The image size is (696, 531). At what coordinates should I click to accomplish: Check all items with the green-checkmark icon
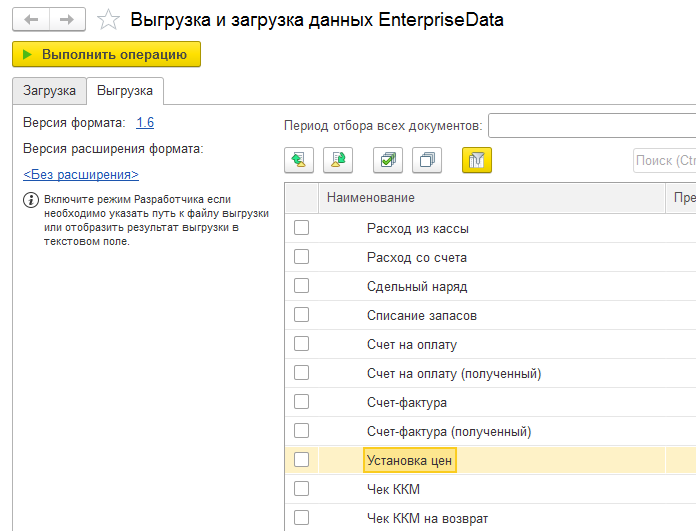(x=388, y=160)
